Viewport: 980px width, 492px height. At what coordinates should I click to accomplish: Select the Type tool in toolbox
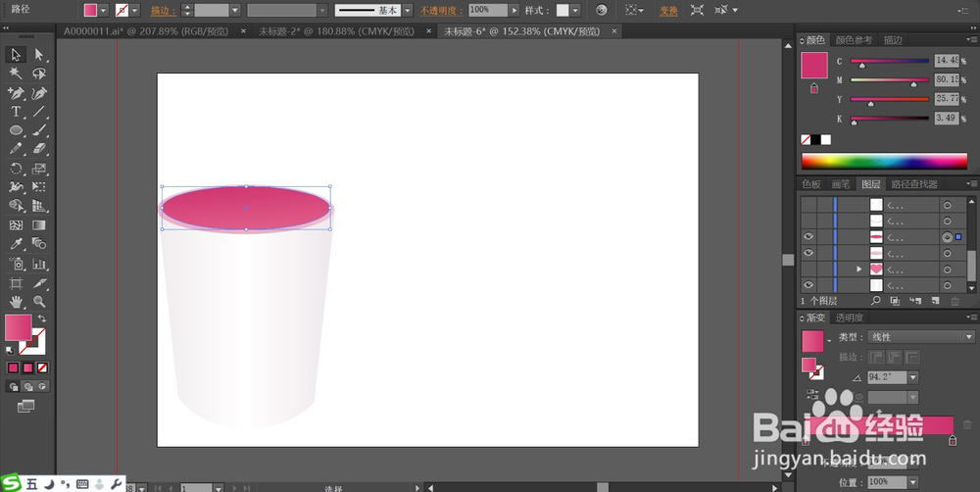click(17, 112)
